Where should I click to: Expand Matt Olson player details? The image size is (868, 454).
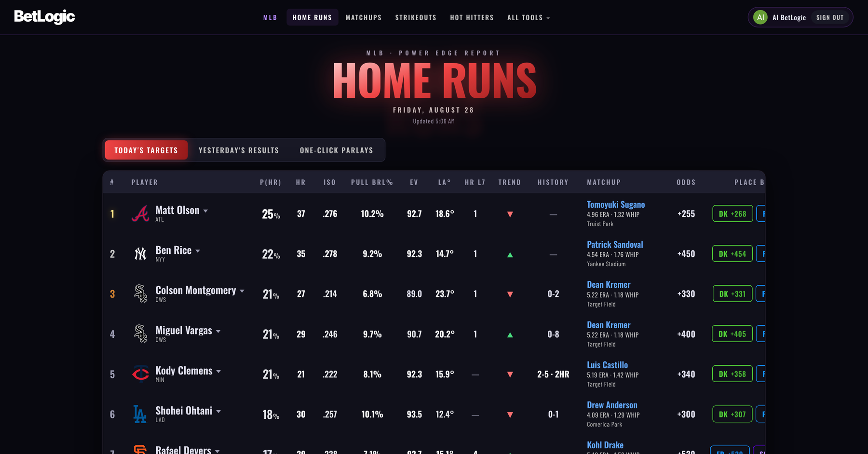click(x=206, y=211)
